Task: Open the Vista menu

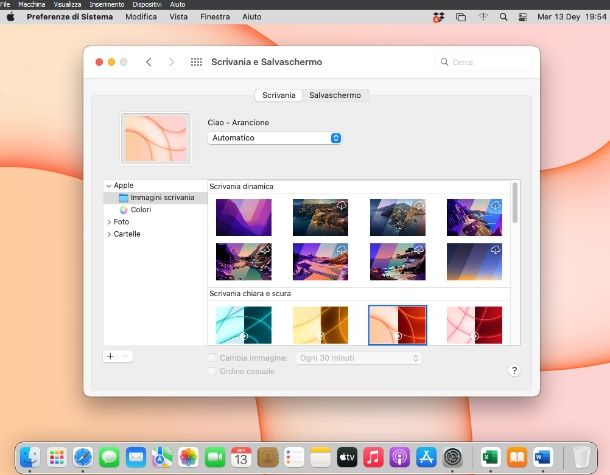Action: (179, 17)
